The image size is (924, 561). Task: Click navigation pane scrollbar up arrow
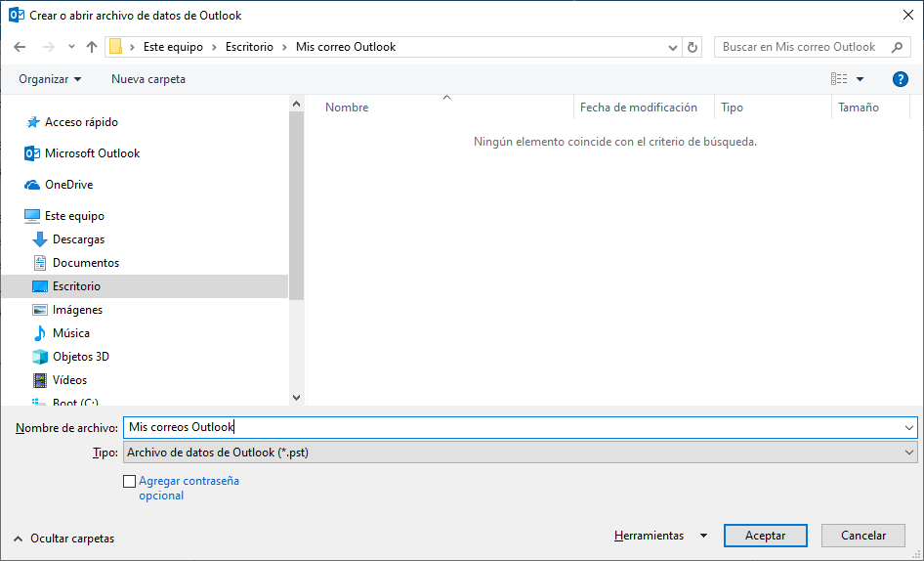[x=296, y=104]
